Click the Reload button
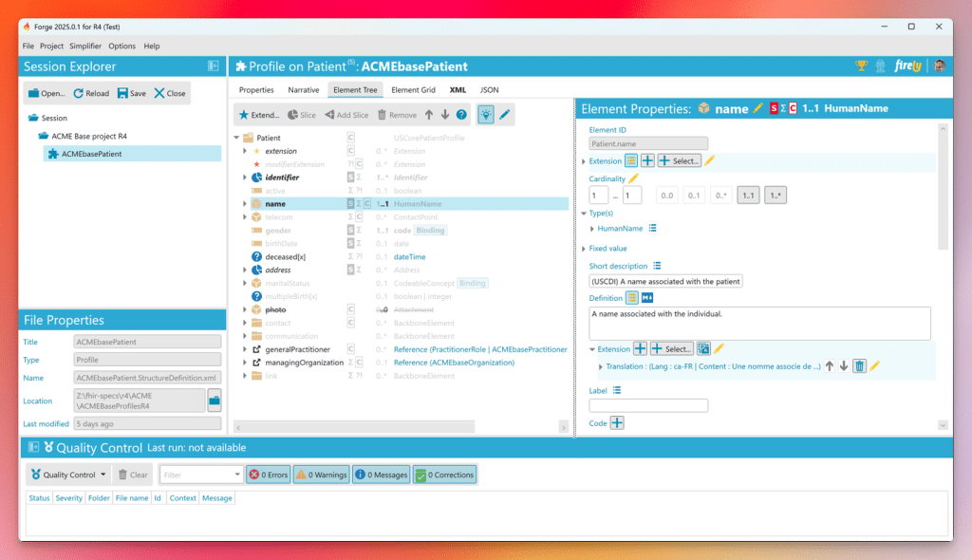Image resolution: width=972 pixels, height=560 pixels. pyautogui.click(x=91, y=93)
